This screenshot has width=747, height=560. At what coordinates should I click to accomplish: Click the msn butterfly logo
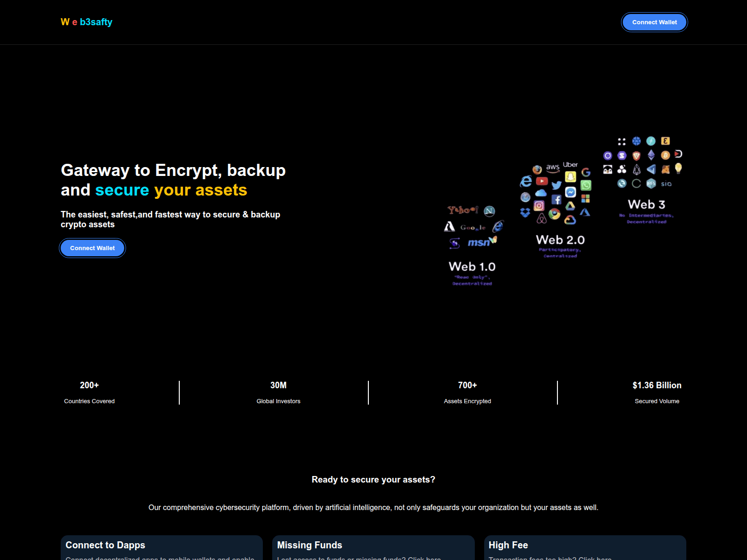483,242
